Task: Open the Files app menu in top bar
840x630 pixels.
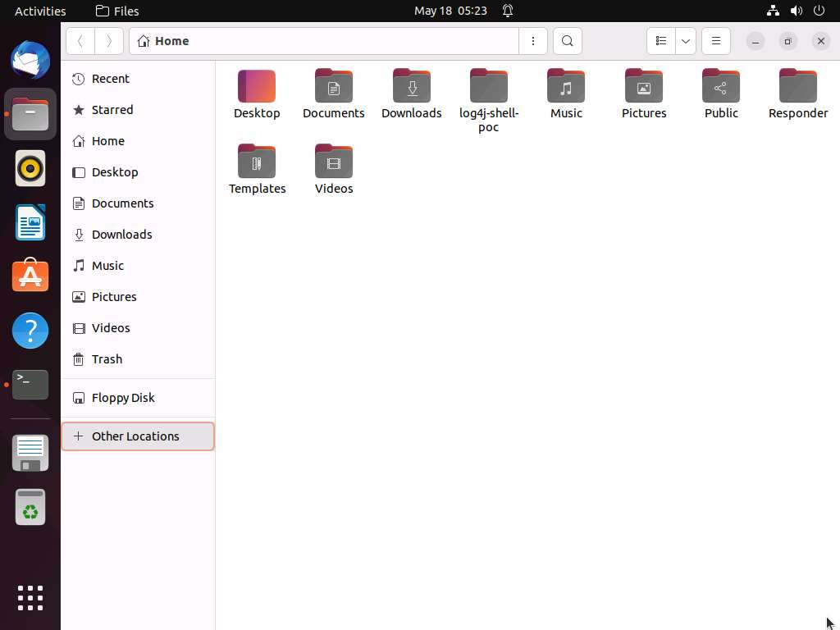Action: [117, 11]
